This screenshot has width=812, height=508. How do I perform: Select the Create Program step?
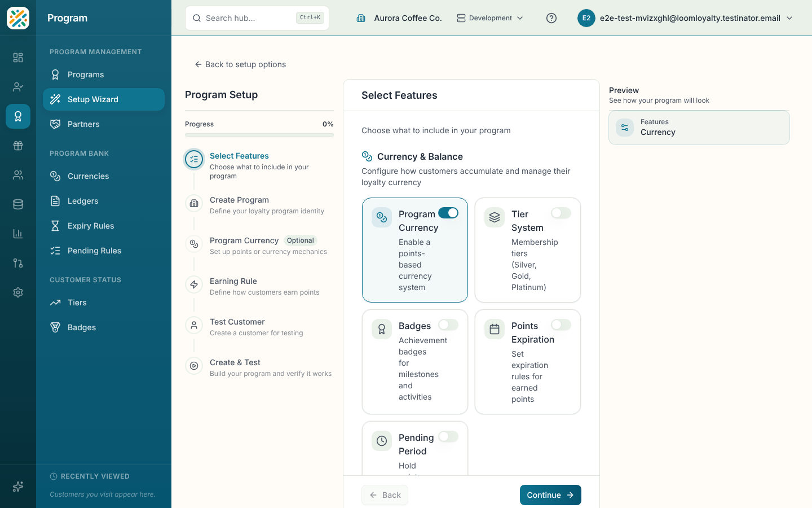[x=259, y=205]
